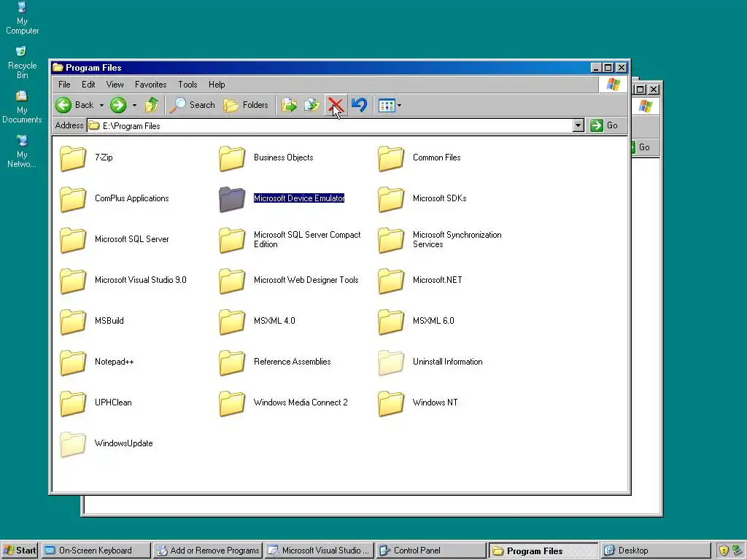This screenshot has width=747, height=560.
Task: Select the Reference Assemblies folder icon
Action: 232,362
